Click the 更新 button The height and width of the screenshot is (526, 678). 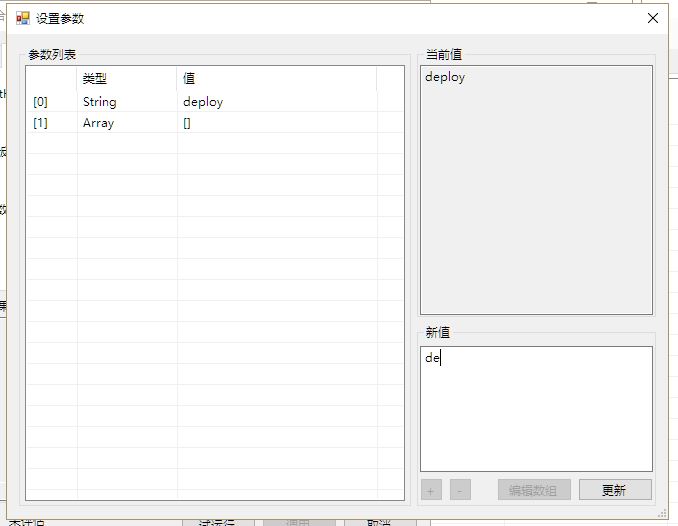(615, 490)
